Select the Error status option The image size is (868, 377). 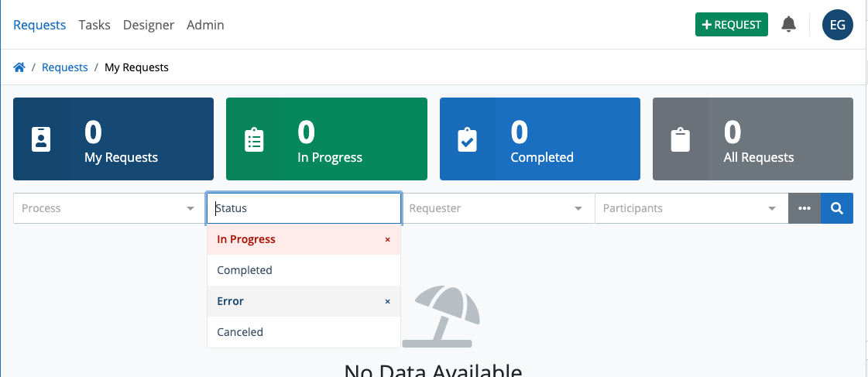(x=304, y=301)
